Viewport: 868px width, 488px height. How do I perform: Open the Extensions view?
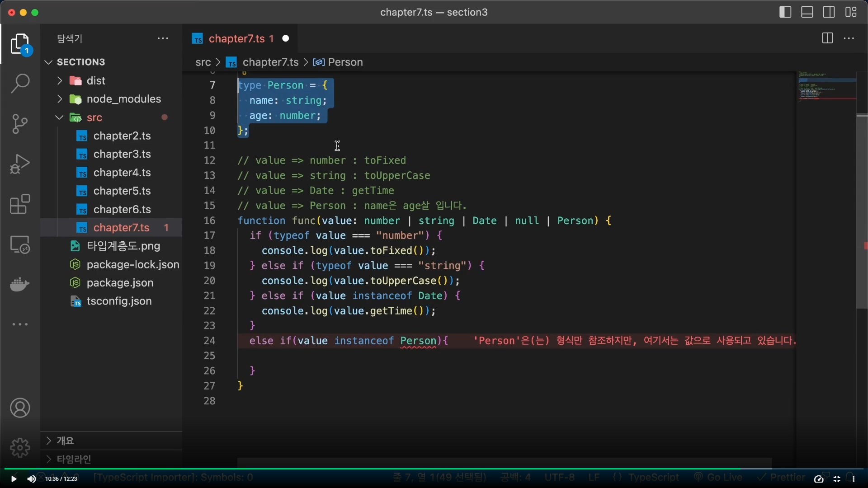click(x=20, y=204)
